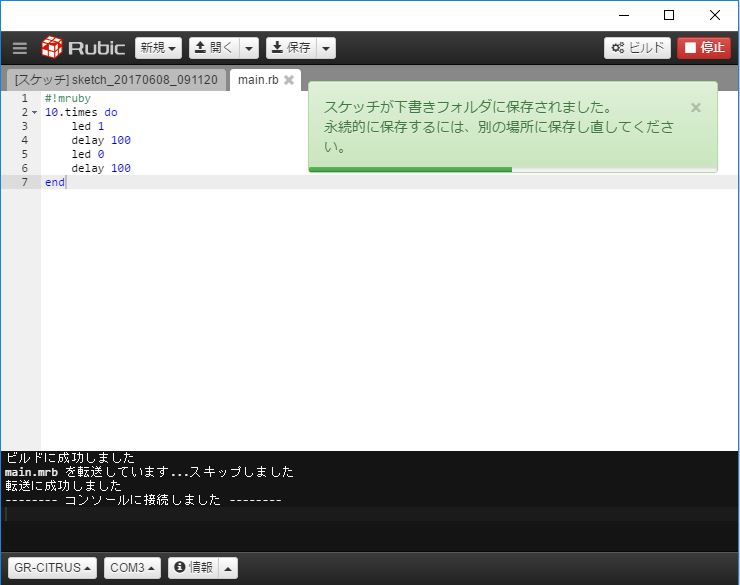
Task: Click 'end' on line 7
Action: 55,182
